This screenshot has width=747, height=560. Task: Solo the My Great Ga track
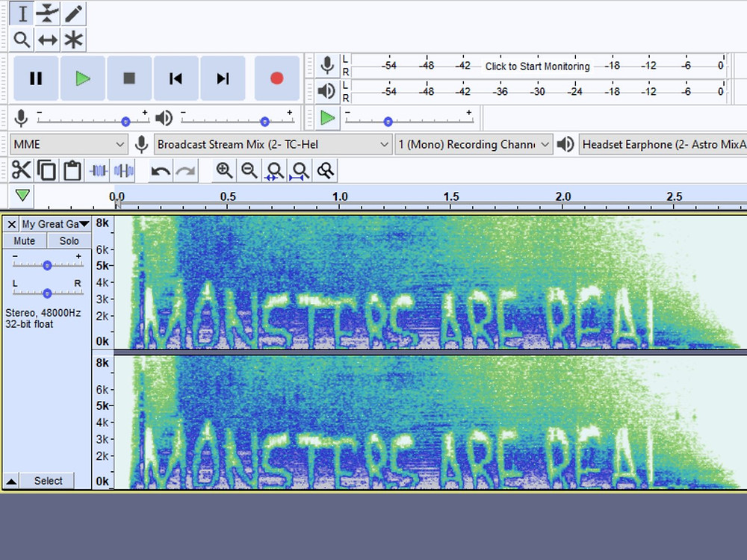69,241
